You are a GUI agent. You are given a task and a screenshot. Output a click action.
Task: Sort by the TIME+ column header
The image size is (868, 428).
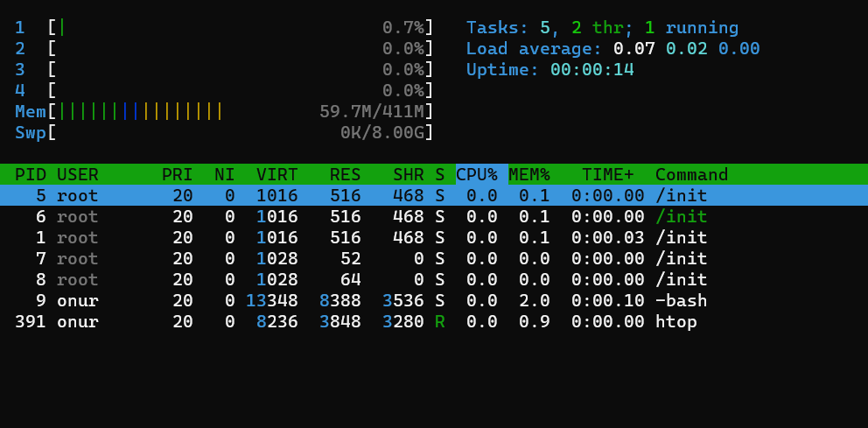[607, 174]
